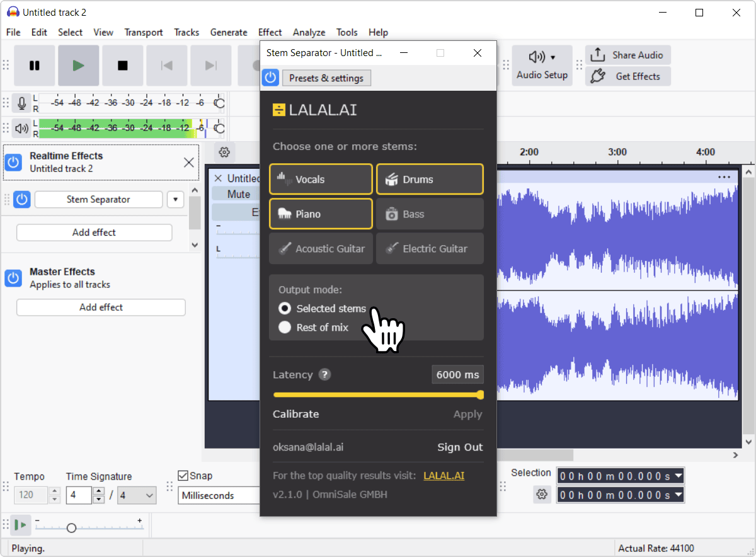Stop playback with the Stop button
The image size is (756, 557).
123,66
